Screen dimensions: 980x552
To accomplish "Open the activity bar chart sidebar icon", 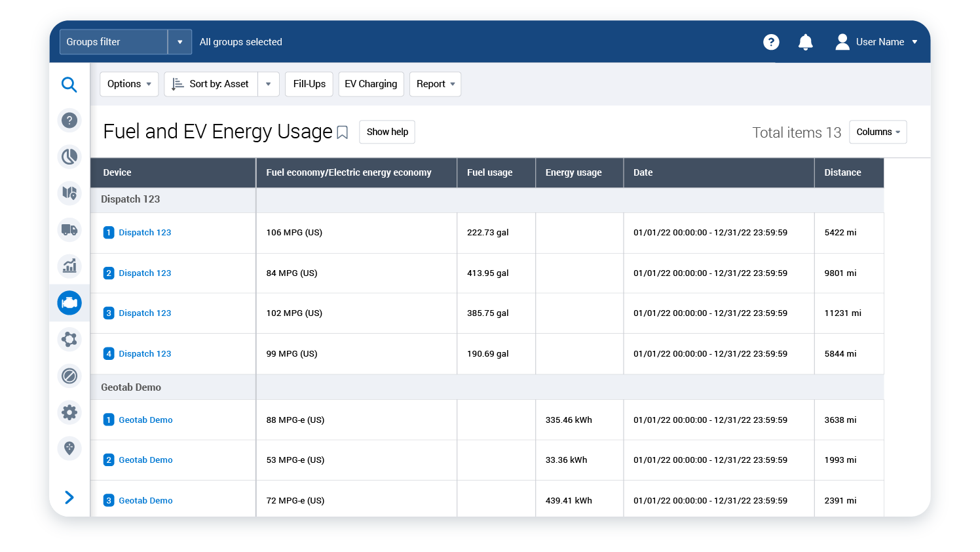I will tap(69, 266).
